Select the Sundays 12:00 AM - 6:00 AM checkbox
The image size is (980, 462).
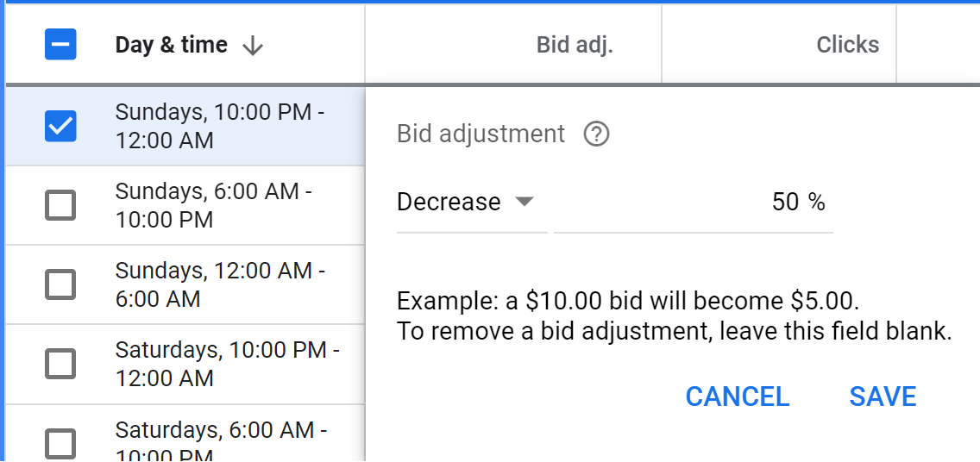pos(60,284)
